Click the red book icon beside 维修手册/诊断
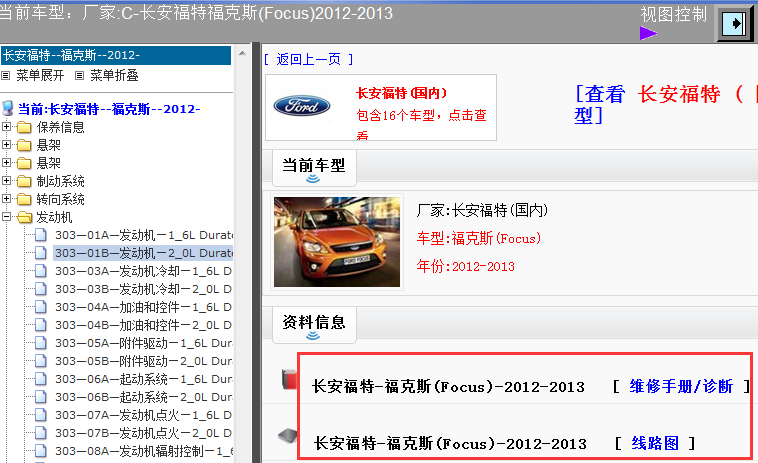Image resolution: width=758 pixels, height=463 pixels. (x=289, y=379)
